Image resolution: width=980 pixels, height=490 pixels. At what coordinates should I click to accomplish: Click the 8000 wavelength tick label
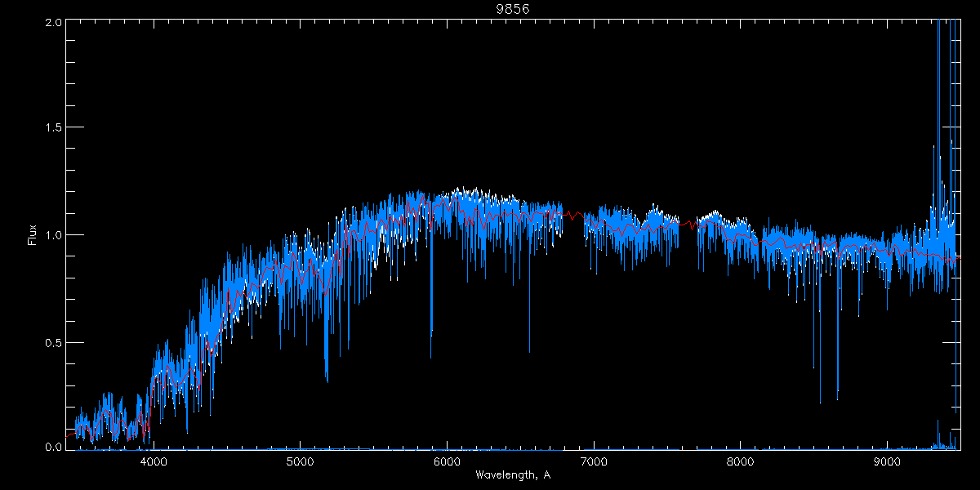click(741, 462)
